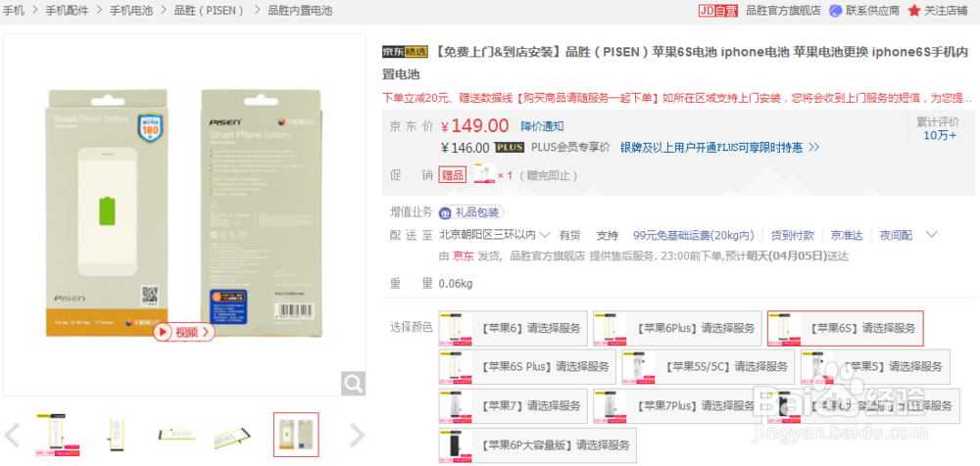Play the product 视频 video
The height and width of the screenshot is (466, 980).
(x=184, y=332)
